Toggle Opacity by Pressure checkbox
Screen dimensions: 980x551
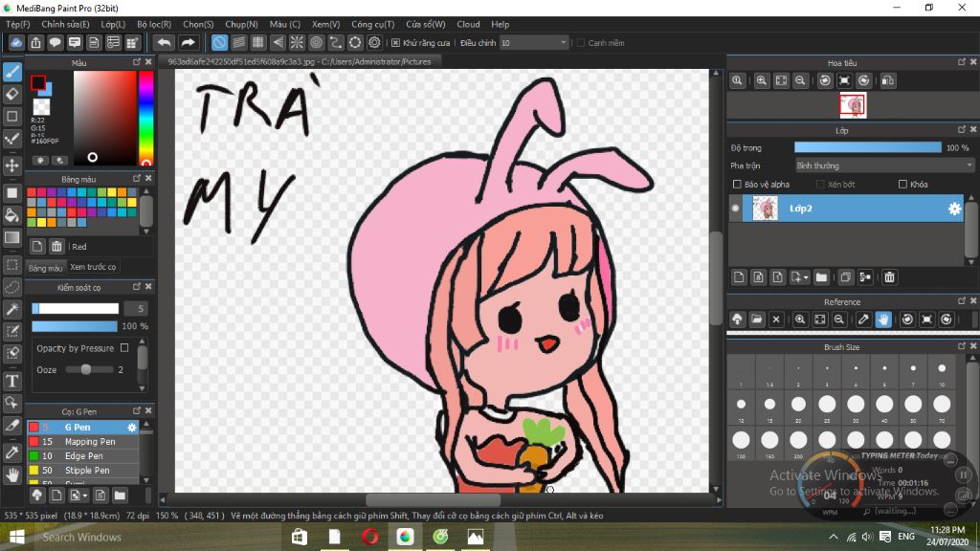[124, 348]
